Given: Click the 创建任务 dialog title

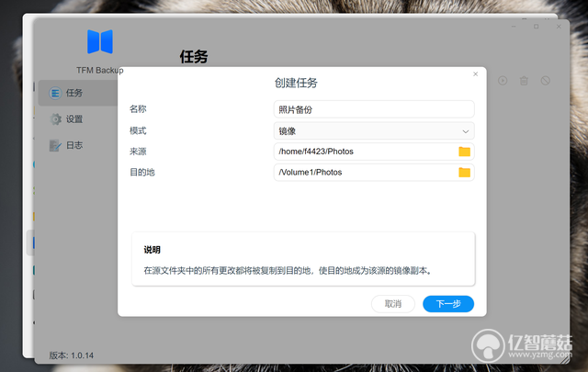Looking at the screenshot, I should coord(296,83).
